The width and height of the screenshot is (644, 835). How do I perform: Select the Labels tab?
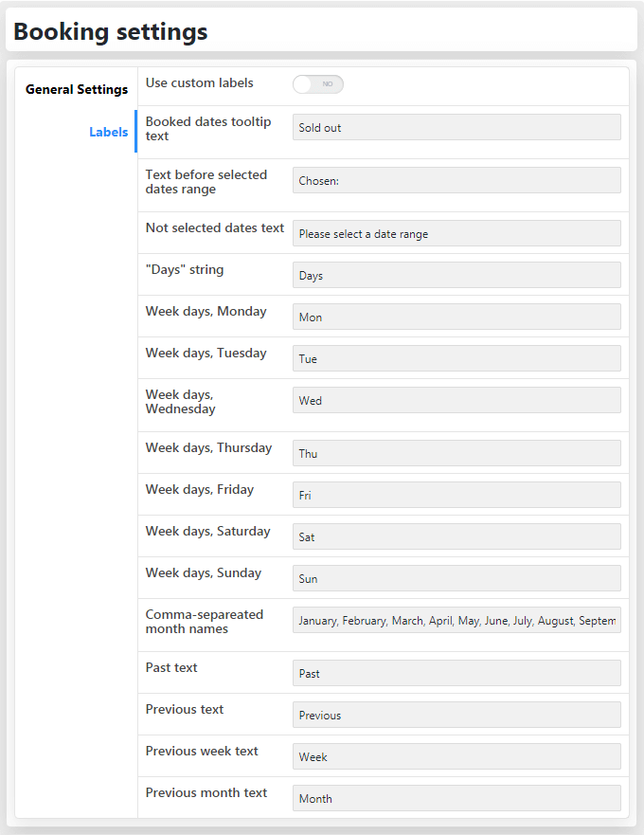coord(109,132)
